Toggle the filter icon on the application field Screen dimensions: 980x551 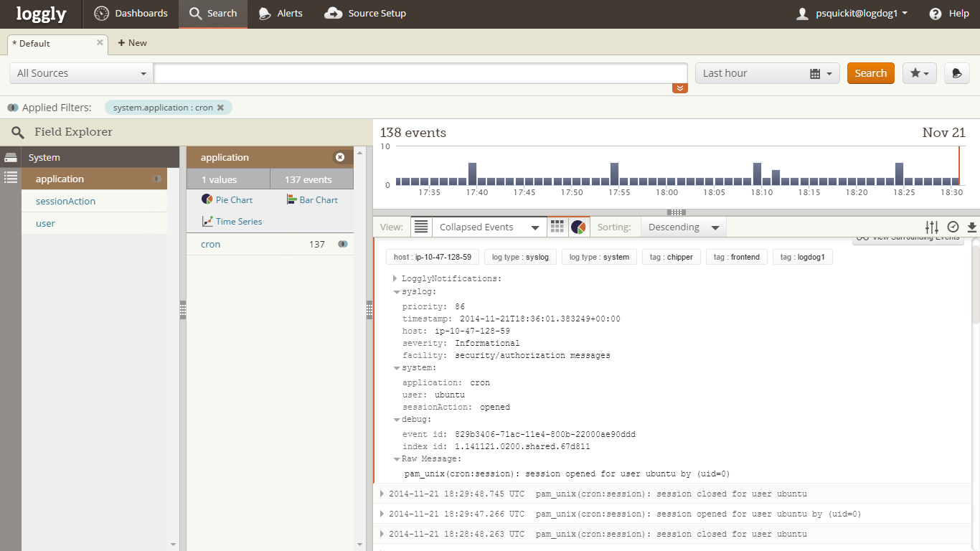pos(156,179)
